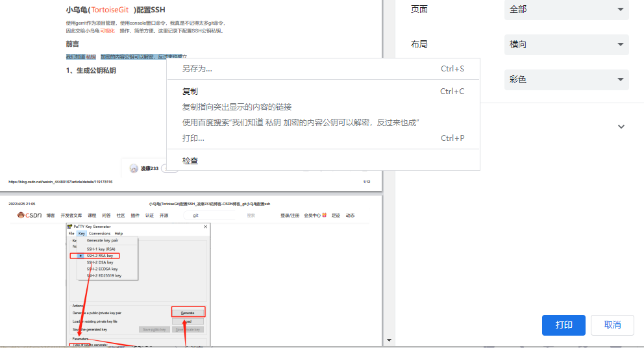Click the git search field in preview
Viewport: 644px width, 348px height.
(211, 216)
